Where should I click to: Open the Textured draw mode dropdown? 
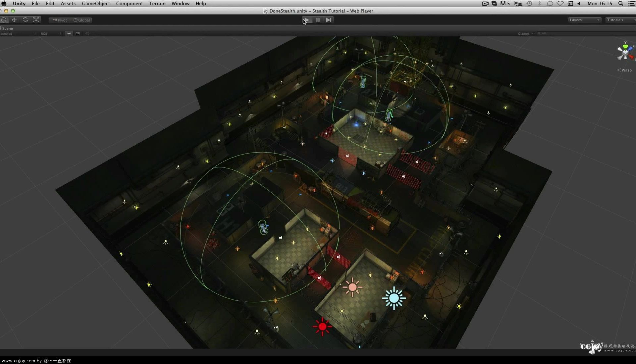[18, 33]
